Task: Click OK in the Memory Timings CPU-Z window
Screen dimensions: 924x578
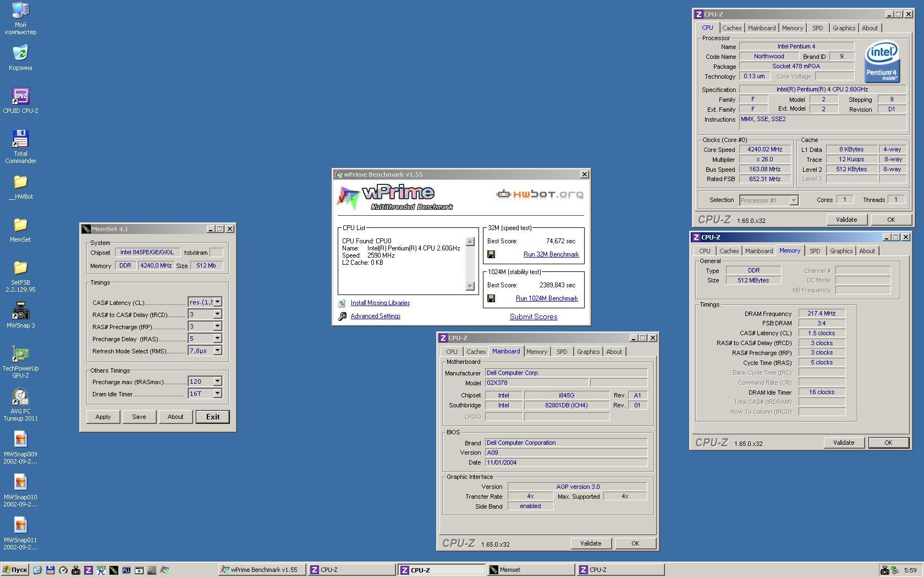Action: pos(888,443)
